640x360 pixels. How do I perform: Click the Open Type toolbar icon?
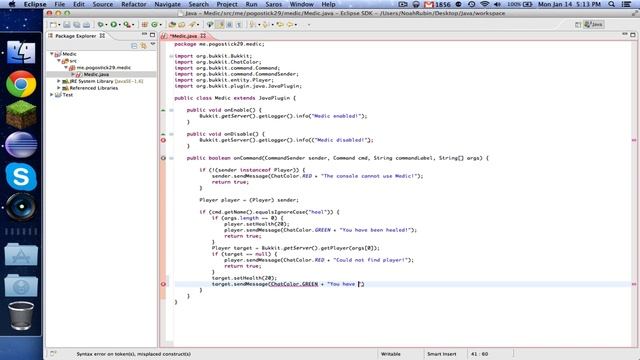point(172,25)
